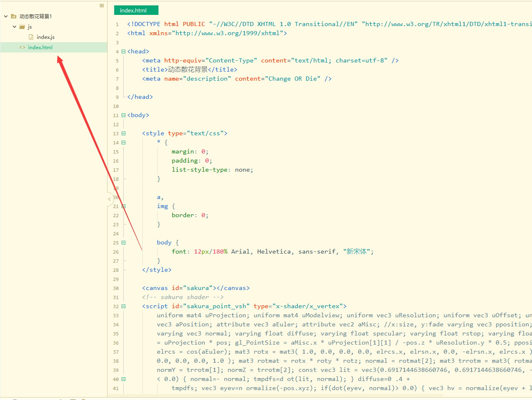This screenshot has width=532, height=400.
Task: Fold the style block at line 13
Action: point(123,134)
